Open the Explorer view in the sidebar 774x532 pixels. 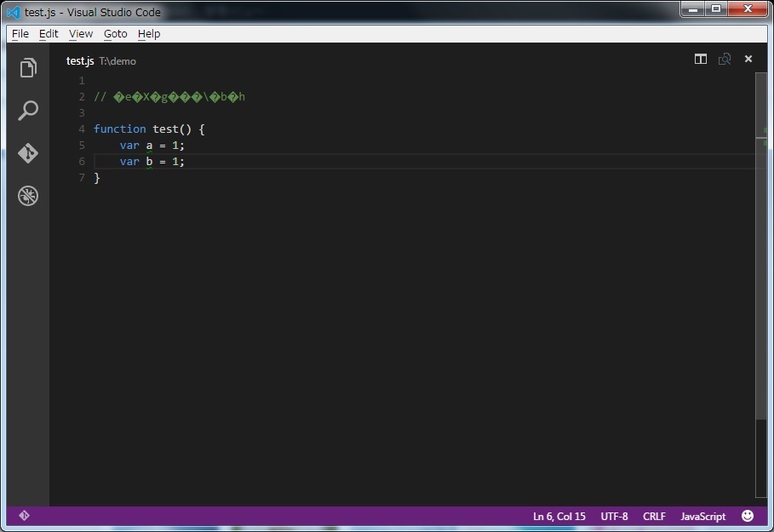tap(28, 67)
